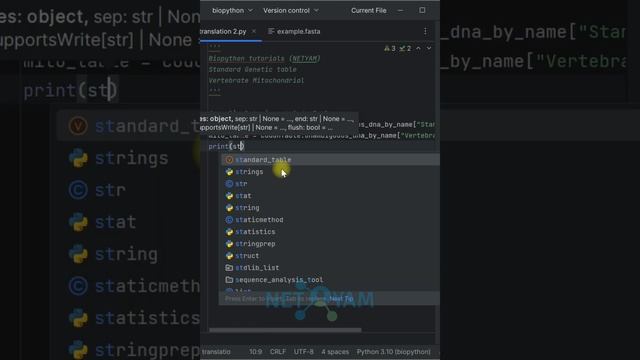Click the file icon on example.fasta tab
This screenshot has height=360, width=640.
coord(271,31)
